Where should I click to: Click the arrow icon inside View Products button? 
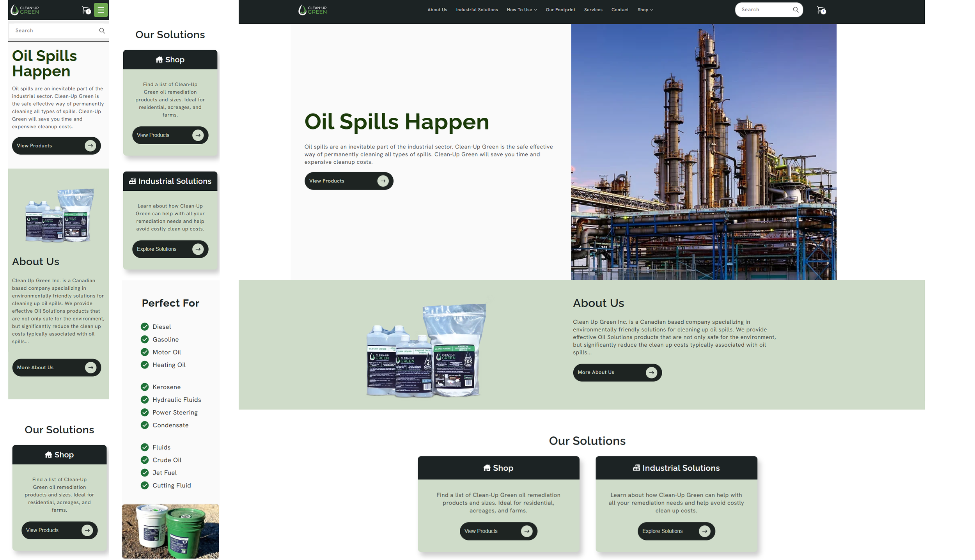point(383,181)
